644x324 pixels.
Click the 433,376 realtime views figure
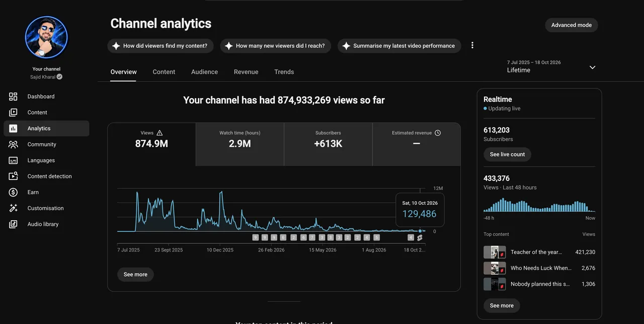(x=497, y=178)
